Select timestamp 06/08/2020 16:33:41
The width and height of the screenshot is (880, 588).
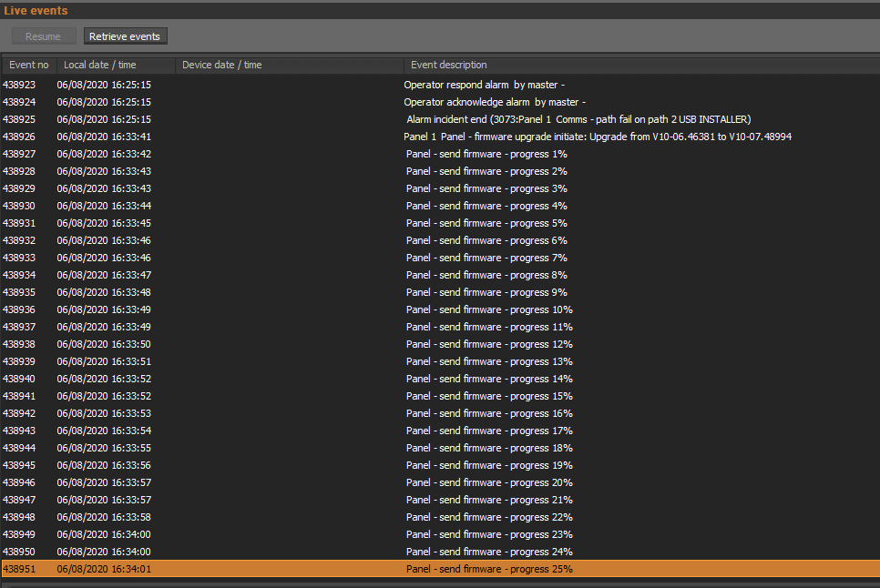104,137
